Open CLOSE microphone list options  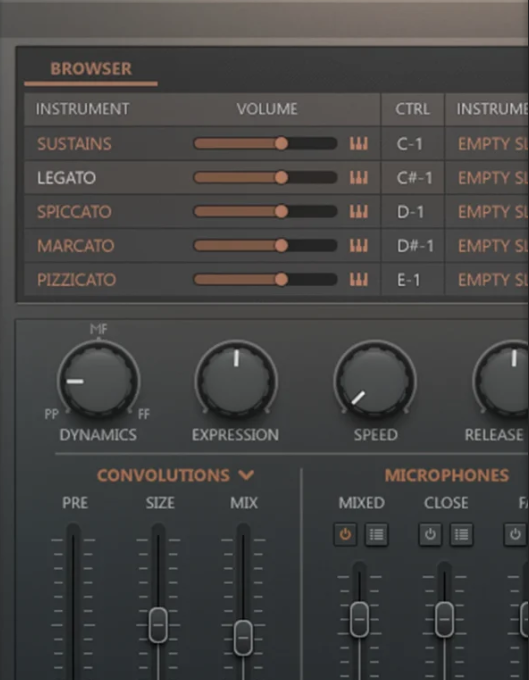click(461, 534)
